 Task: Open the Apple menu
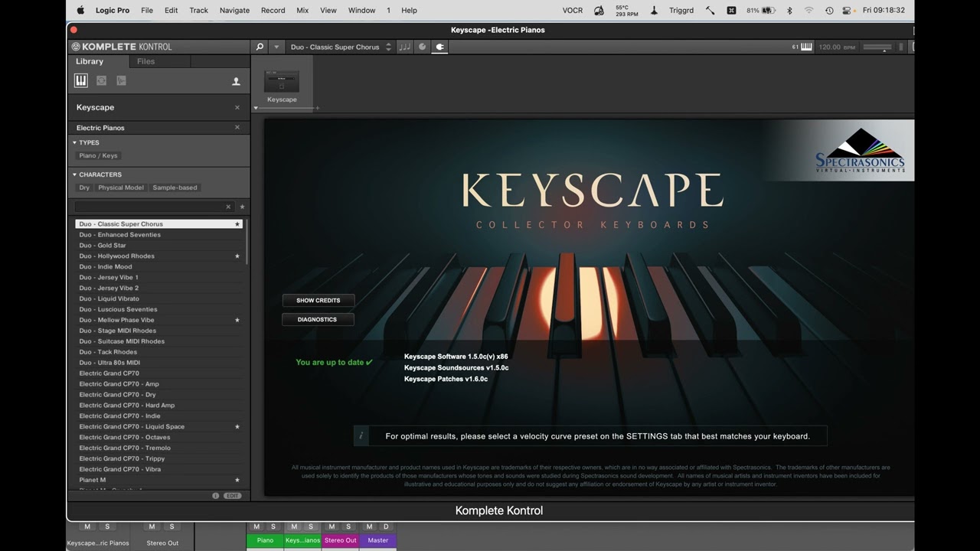tap(80, 10)
